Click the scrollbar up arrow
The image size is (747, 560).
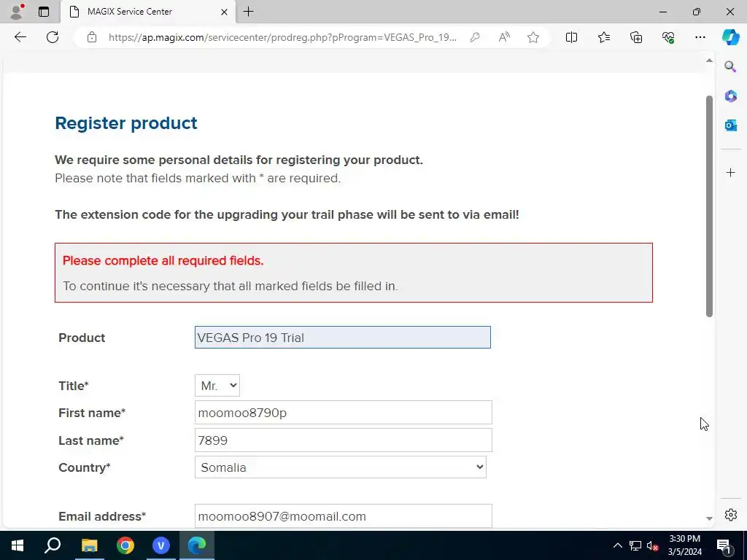(709, 61)
